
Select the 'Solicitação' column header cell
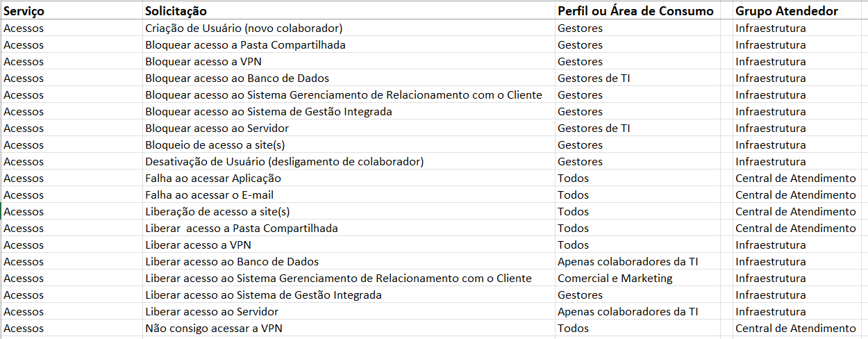click(176, 11)
